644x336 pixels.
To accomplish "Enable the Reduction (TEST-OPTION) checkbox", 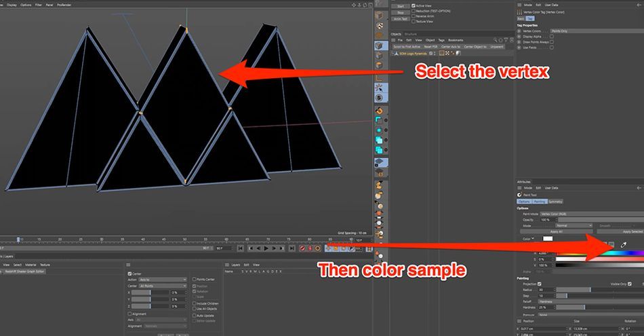I will pyautogui.click(x=414, y=11).
